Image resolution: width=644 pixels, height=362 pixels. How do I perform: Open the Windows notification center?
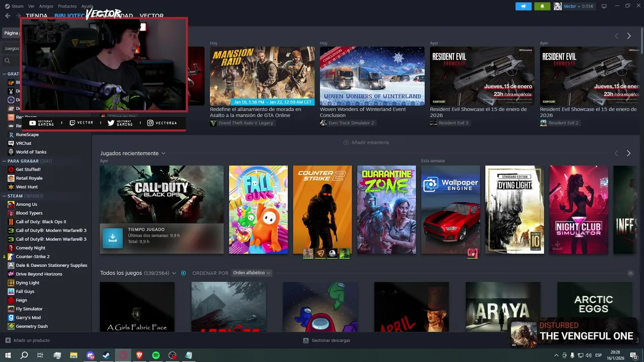[x=633, y=355]
